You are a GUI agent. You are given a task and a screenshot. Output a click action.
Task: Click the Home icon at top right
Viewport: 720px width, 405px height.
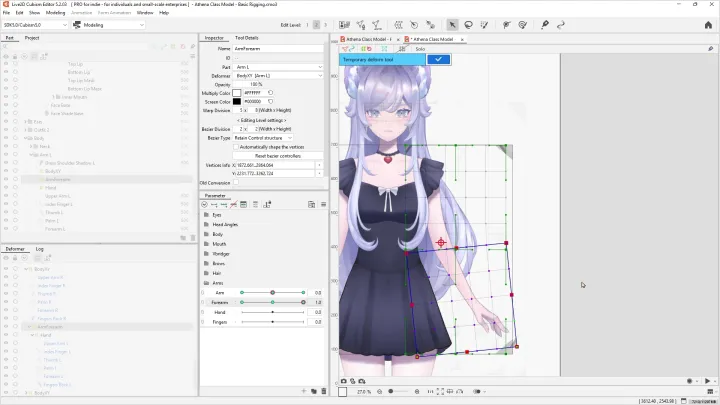pos(708,25)
